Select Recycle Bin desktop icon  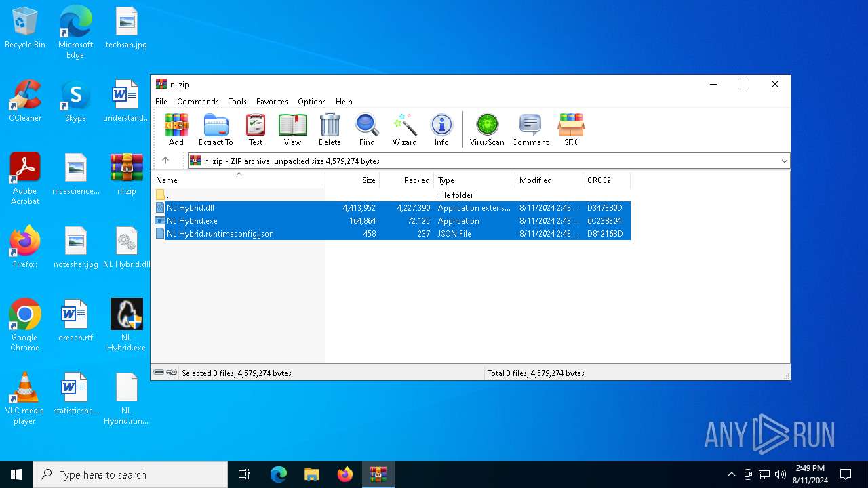(x=25, y=28)
